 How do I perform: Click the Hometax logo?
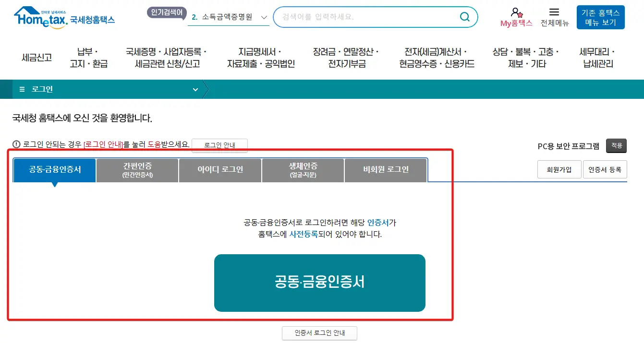[x=65, y=16]
